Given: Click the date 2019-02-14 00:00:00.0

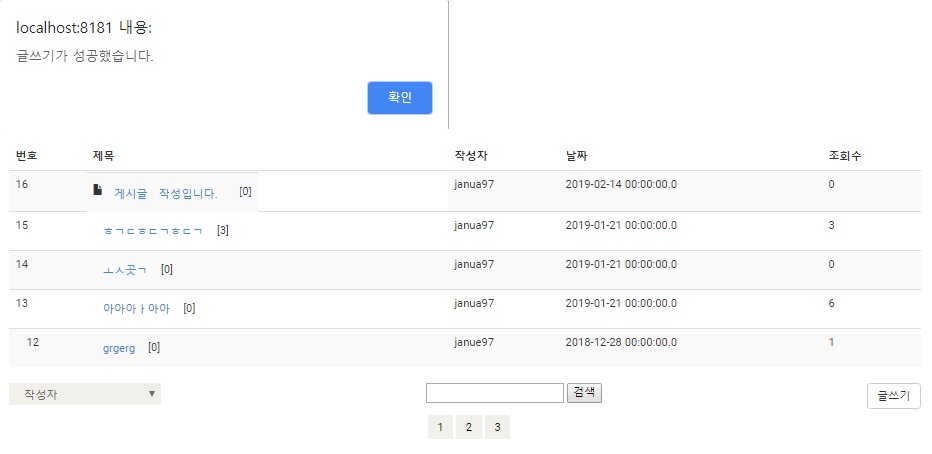Looking at the screenshot, I should tap(621, 184).
